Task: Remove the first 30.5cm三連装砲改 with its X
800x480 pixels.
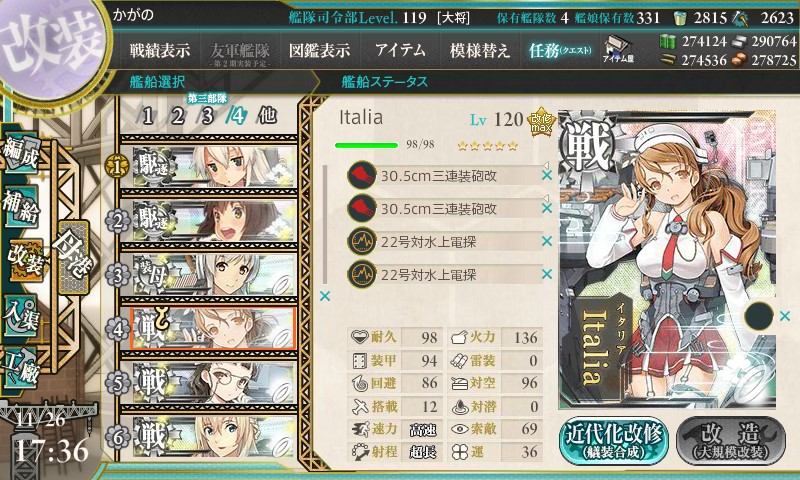Action: pos(547,175)
